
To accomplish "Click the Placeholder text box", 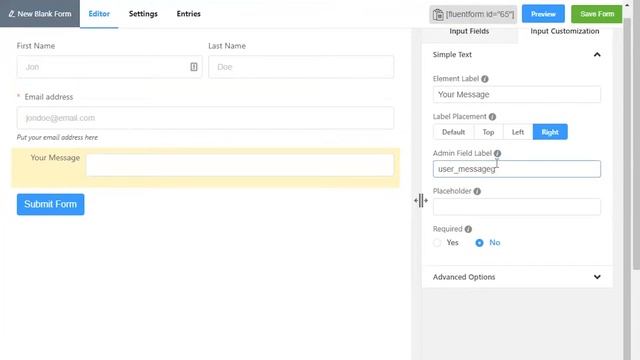I will click(517, 207).
